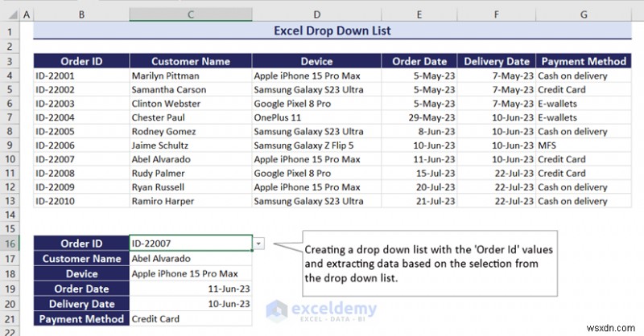The height and width of the screenshot is (336, 644).
Task: Click the 'Samsung Galaxy Z Flip 5' cell
Action: tap(316, 145)
